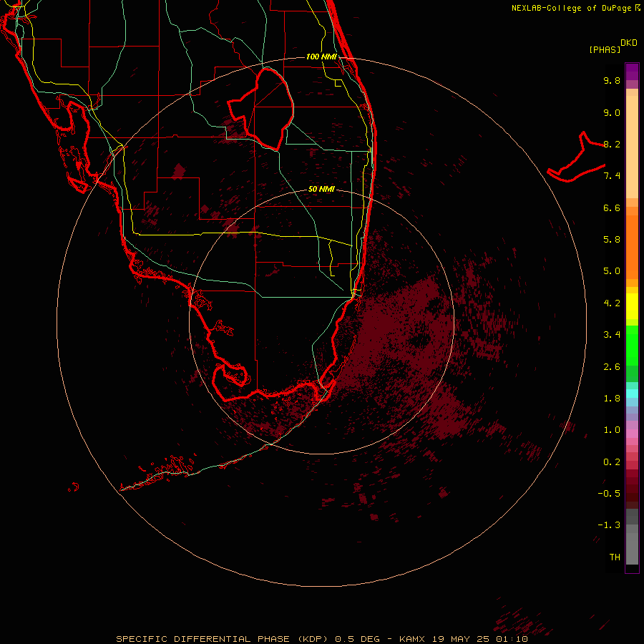The height and width of the screenshot is (644, 644).
Task: Click the 5.8 value on the color scale
Action: pyautogui.click(x=612, y=240)
